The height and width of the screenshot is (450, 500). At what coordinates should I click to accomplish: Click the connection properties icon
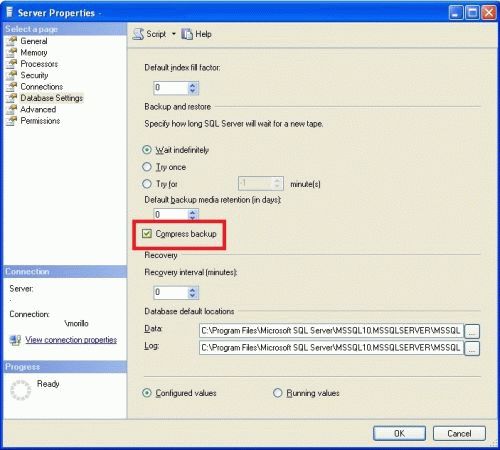click(x=15, y=340)
